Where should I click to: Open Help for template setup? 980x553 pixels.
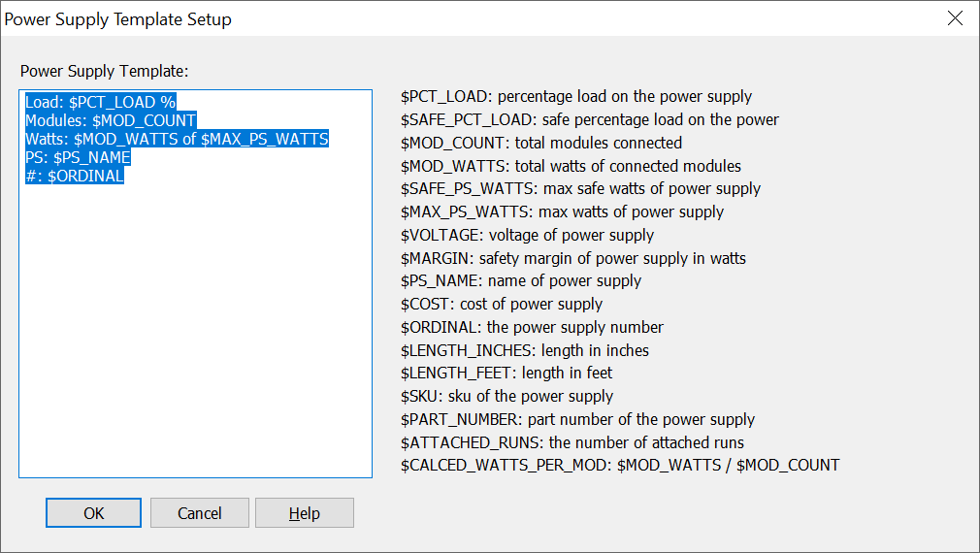[x=304, y=513]
